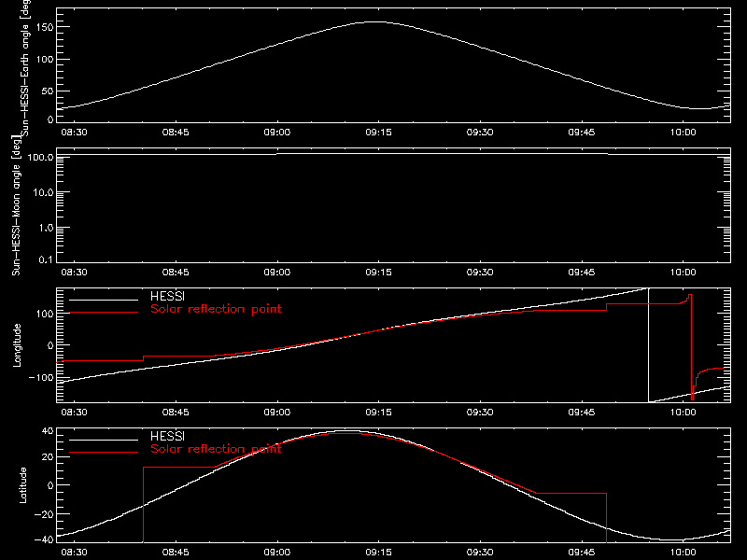Click the "150" tick on Earth angle axis

[44, 27]
